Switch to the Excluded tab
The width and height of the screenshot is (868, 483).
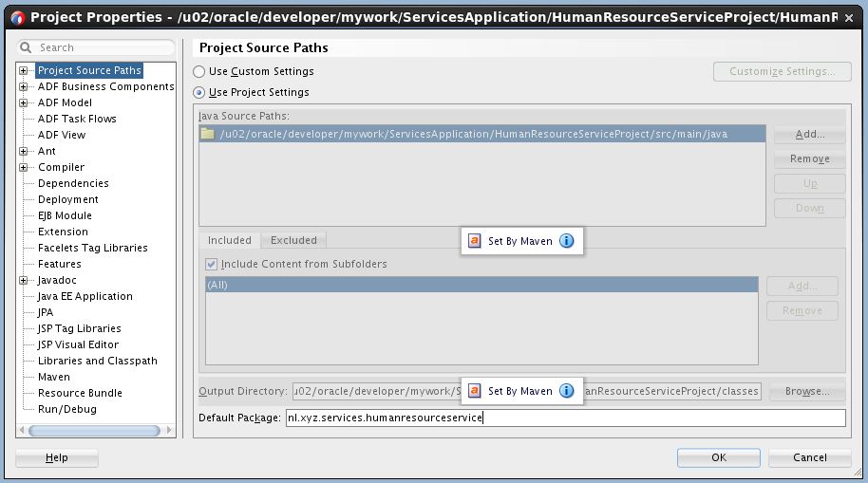tap(292, 240)
